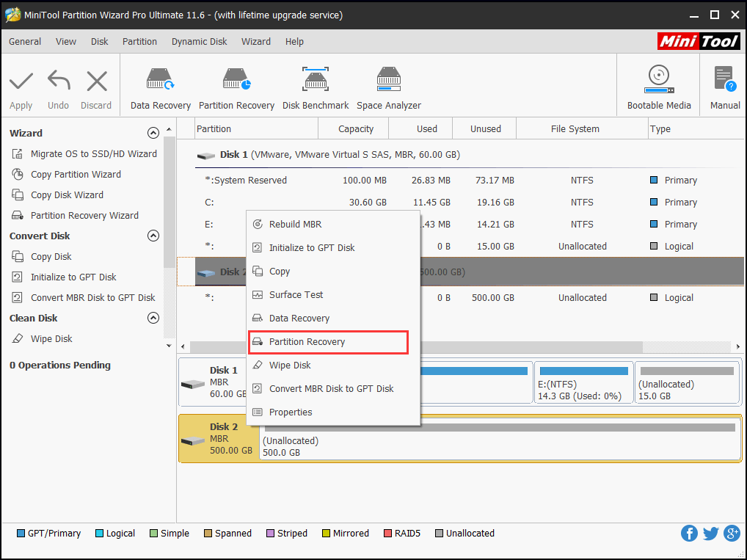The height and width of the screenshot is (560, 747).
Task: Sort by the Used column header
Action: coord(420,128)
